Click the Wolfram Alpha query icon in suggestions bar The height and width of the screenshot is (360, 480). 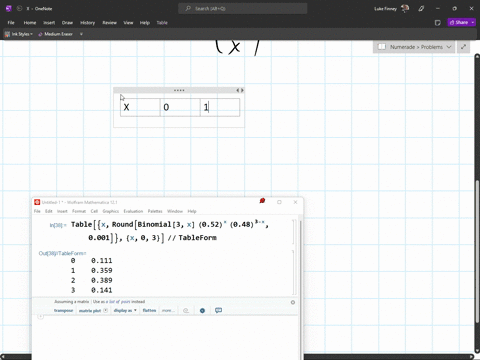click(x=186, y=311)
